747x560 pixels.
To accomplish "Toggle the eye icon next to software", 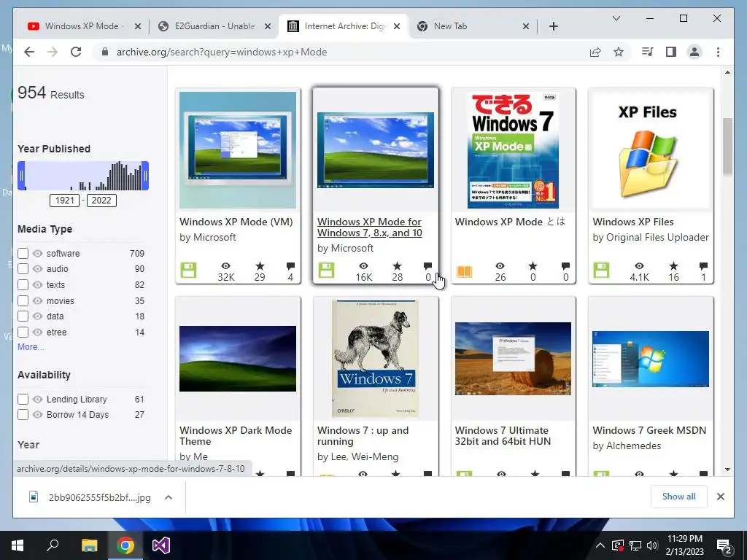I will pyautogui.click(x=38, y=253).
